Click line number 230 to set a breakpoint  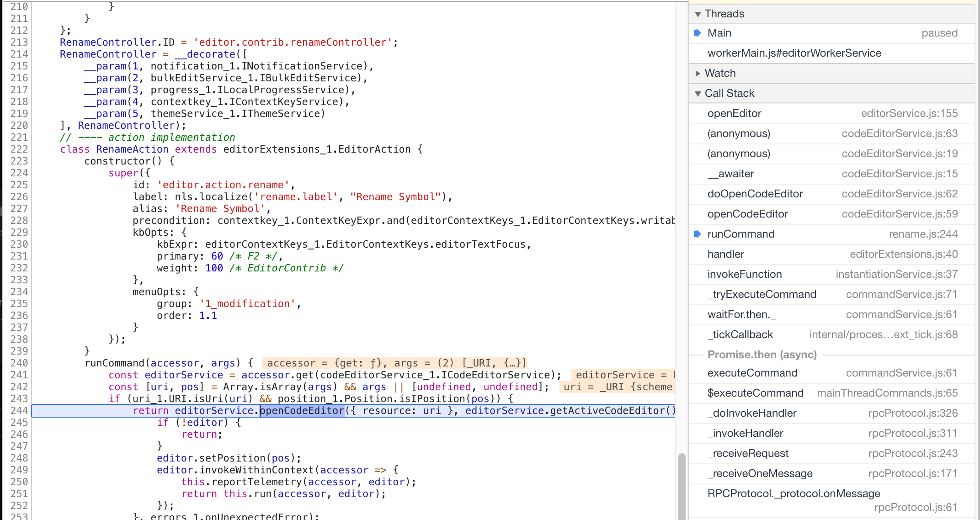[x=19, y=244]
